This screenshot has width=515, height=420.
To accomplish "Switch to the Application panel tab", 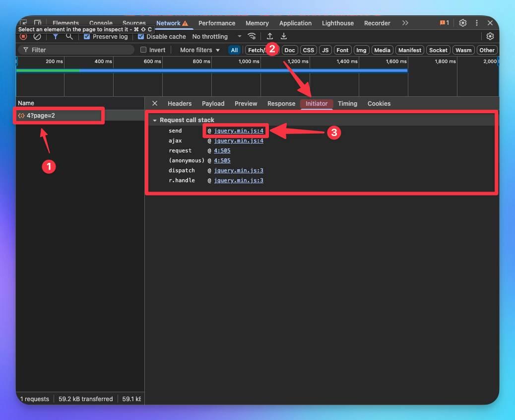I will tap(295, 23).
